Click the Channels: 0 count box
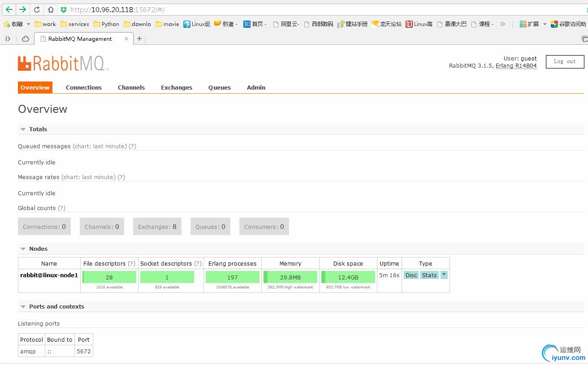 coord(102,227)
